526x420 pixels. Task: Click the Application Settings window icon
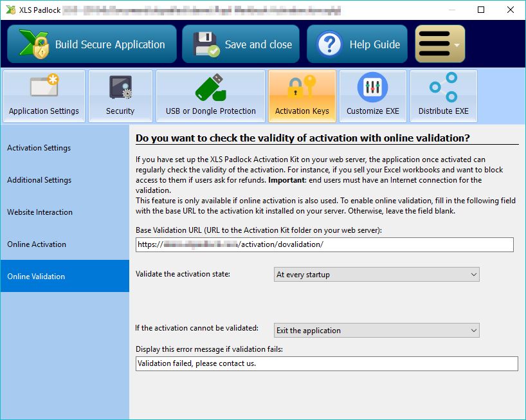pyautogui.click(x=44, y=86)
